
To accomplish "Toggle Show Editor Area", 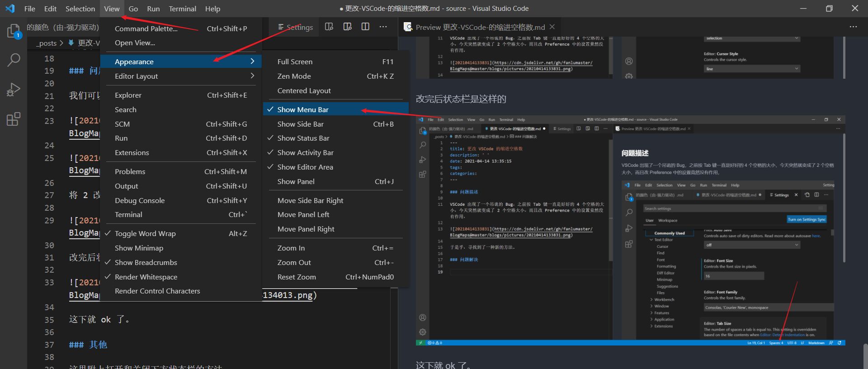I will pyautogui.click(x=335, y=167).
